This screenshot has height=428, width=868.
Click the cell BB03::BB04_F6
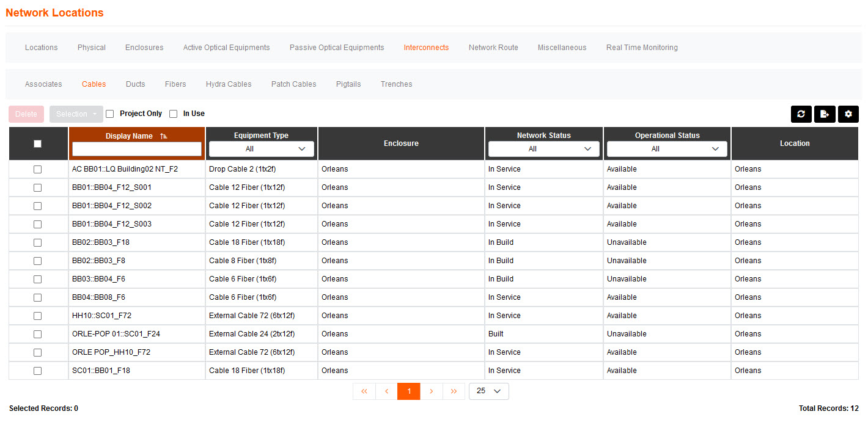[137, 279]
